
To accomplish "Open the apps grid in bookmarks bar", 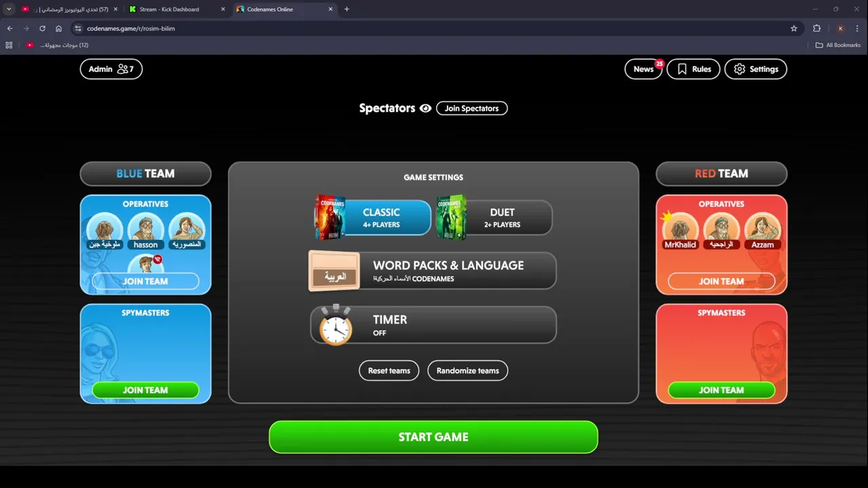I will click(9, 45).
